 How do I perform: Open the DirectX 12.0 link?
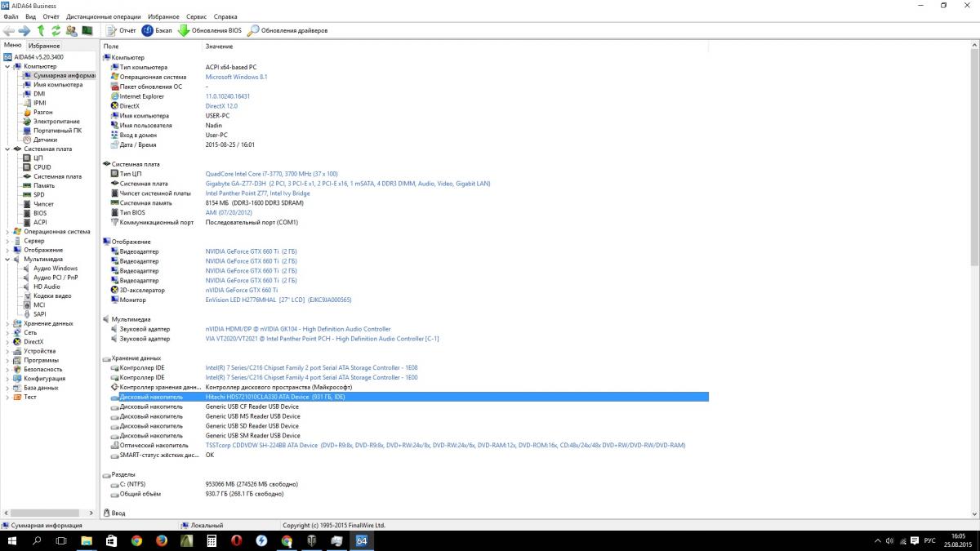click(221, 106)
